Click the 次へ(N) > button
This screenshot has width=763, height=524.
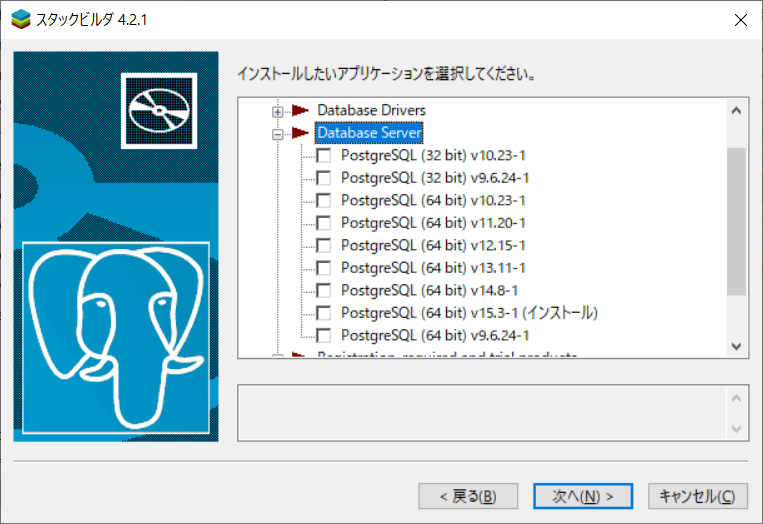tap(582, 495)
